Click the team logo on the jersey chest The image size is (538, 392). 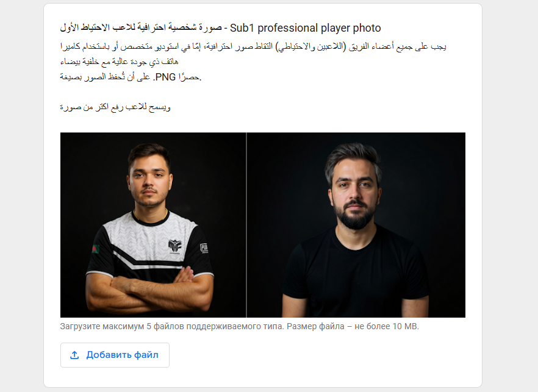click(174, 246)
